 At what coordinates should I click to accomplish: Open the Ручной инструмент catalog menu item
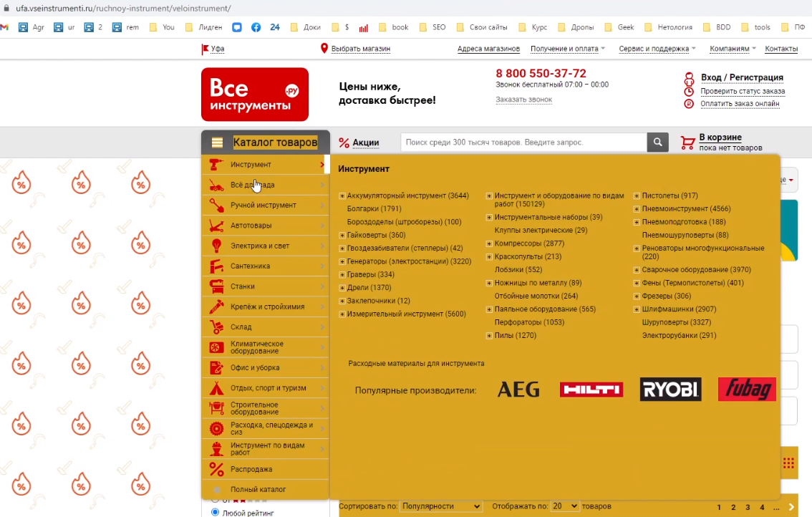(x=266, y=205)
